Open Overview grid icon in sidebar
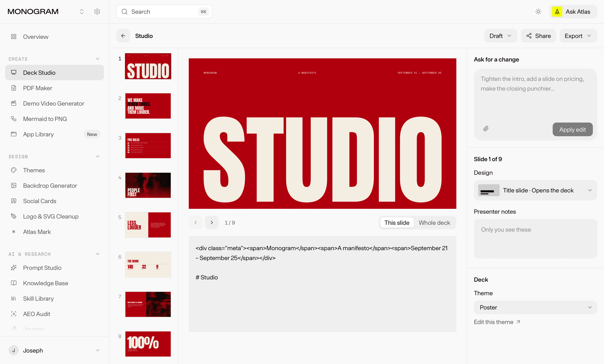 [x=14, y=36]
